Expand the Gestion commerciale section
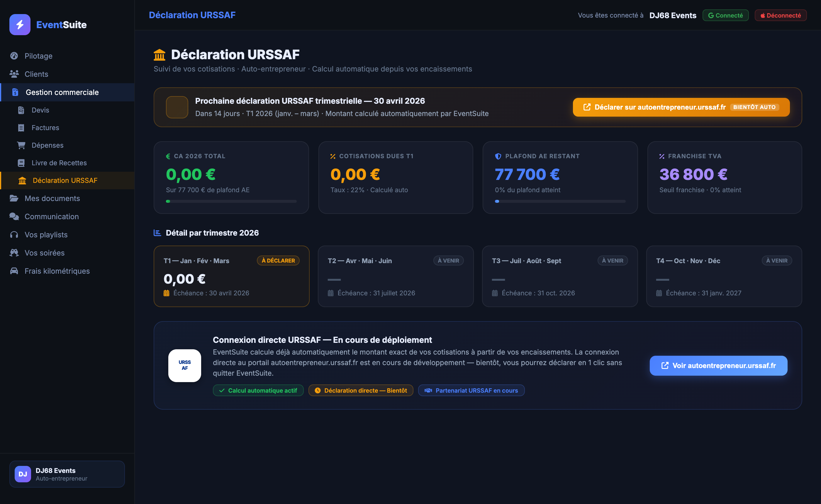The height and width of the screenshot is (504, 821). 62,92
